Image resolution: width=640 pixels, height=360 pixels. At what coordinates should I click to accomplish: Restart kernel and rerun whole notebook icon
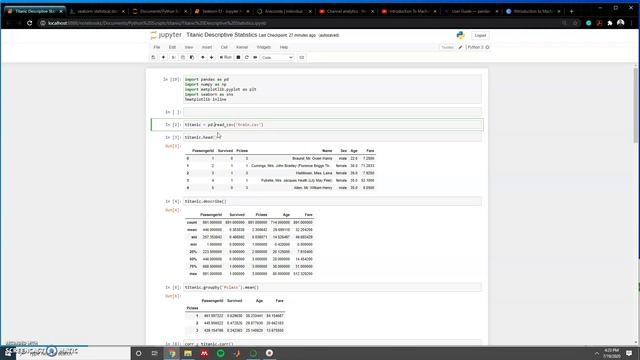coord(255,58)
